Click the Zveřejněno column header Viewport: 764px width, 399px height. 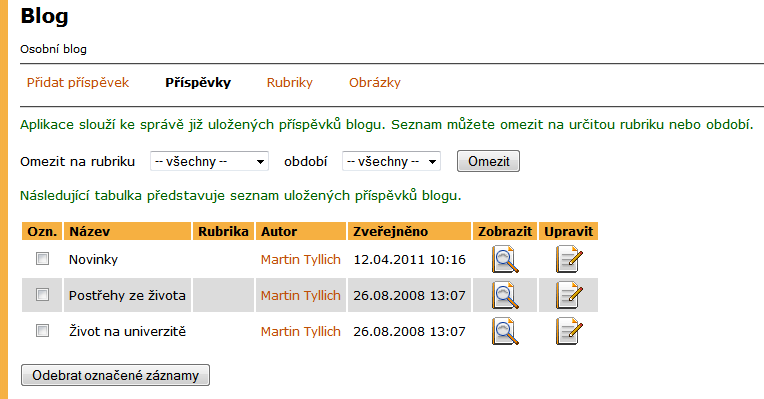click(409, 231)
